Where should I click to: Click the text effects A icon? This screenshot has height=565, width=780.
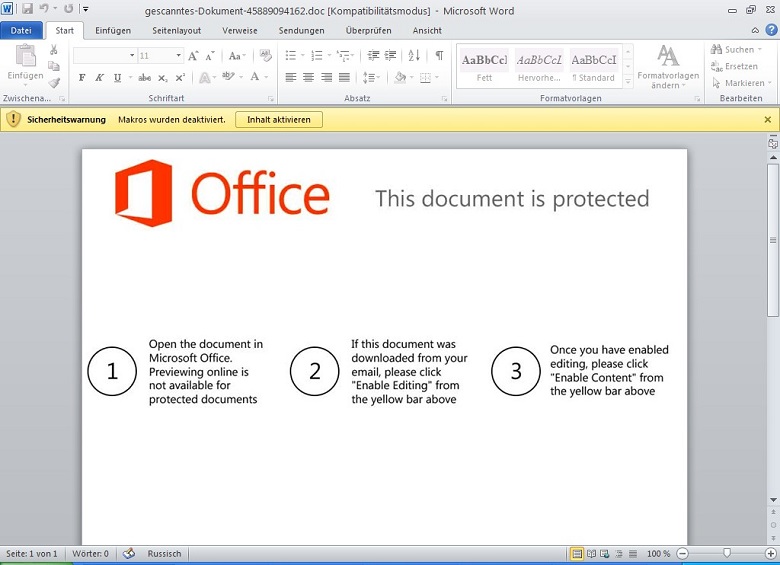204,78
